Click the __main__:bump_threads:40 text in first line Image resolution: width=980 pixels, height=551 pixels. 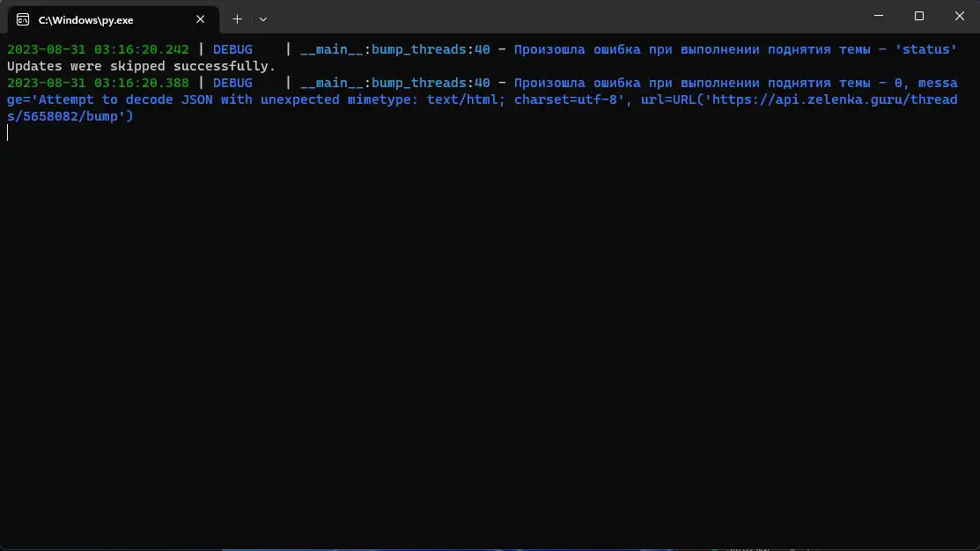[394, 49]
